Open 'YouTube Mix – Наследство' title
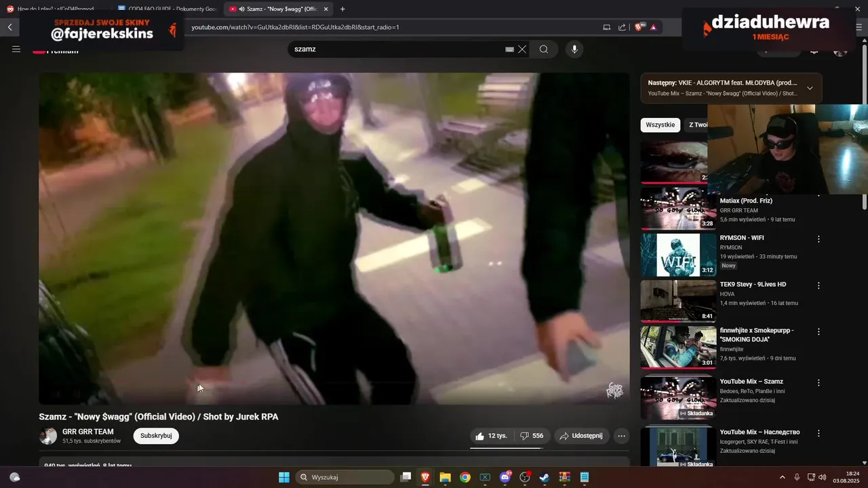868x488 pixels. (759, 432)
